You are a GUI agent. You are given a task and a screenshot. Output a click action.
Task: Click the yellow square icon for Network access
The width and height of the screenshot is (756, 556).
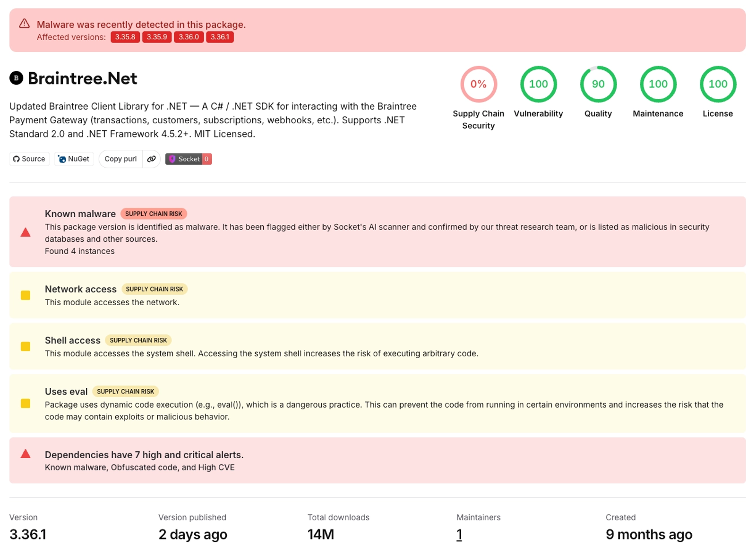[26, 295]
